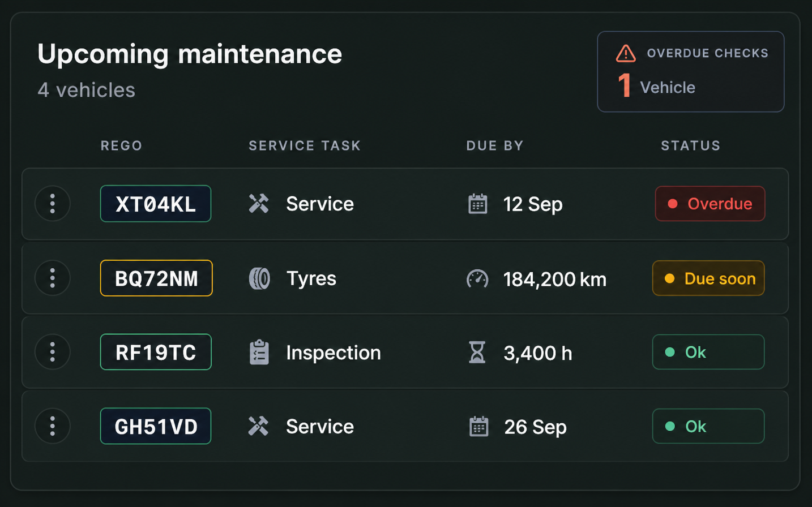Click the Overdue status badge
The height and width of the screenshot is (507, 812).
point(710,204)
